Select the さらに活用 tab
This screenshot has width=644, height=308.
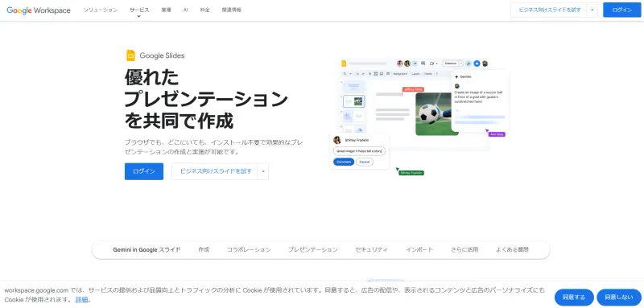pyautogui.click(x=464, y=249)
